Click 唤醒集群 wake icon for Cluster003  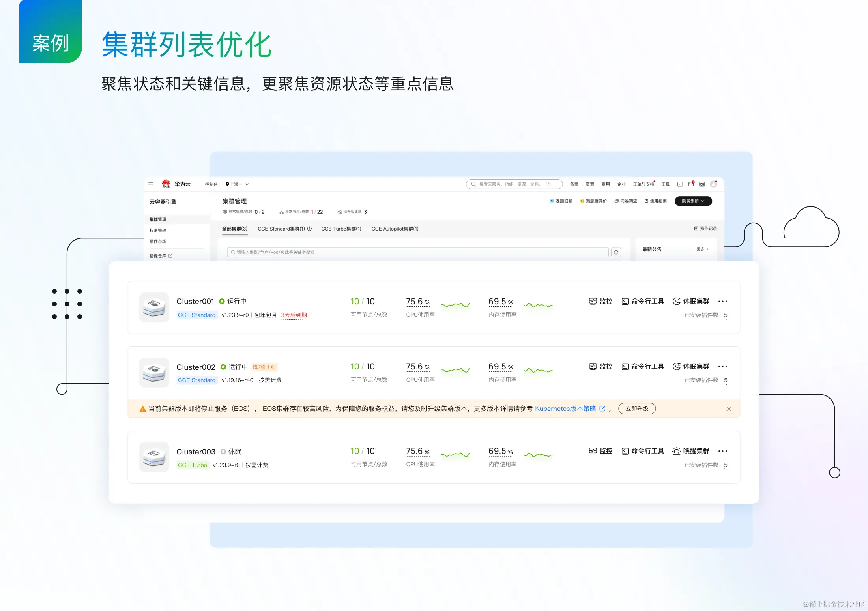677,451
